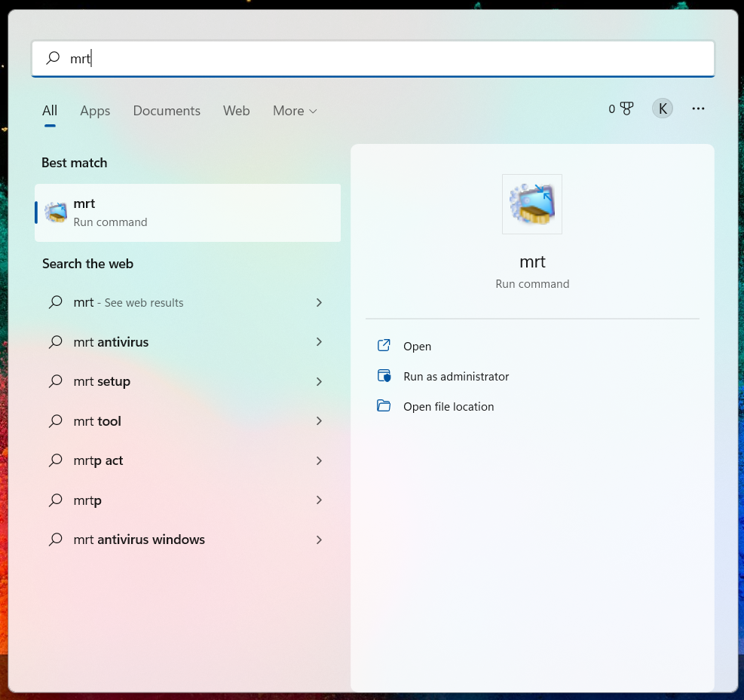Switch to the Documents filter tab
Viewport: 744px width, 700px height.
(167, 111)
